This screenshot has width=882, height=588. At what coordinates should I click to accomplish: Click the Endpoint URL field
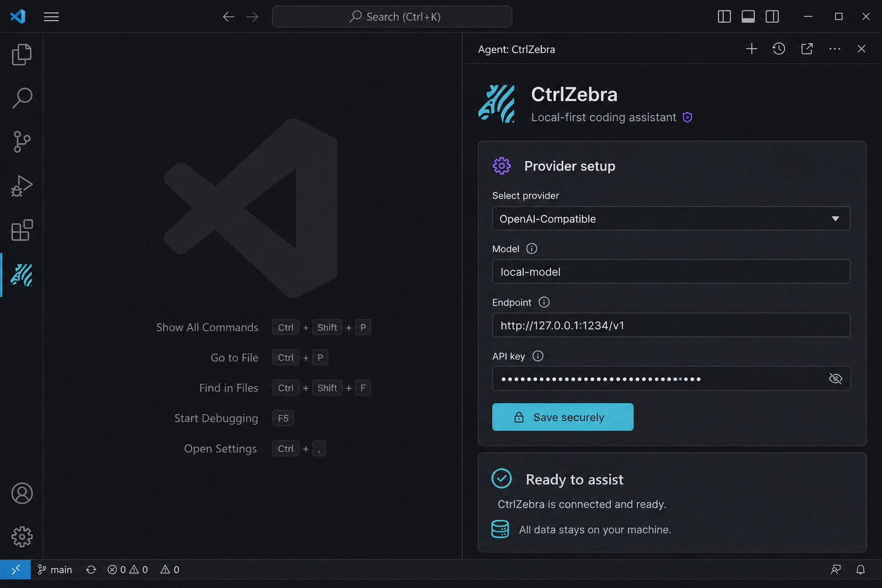[x=671, y=325]
